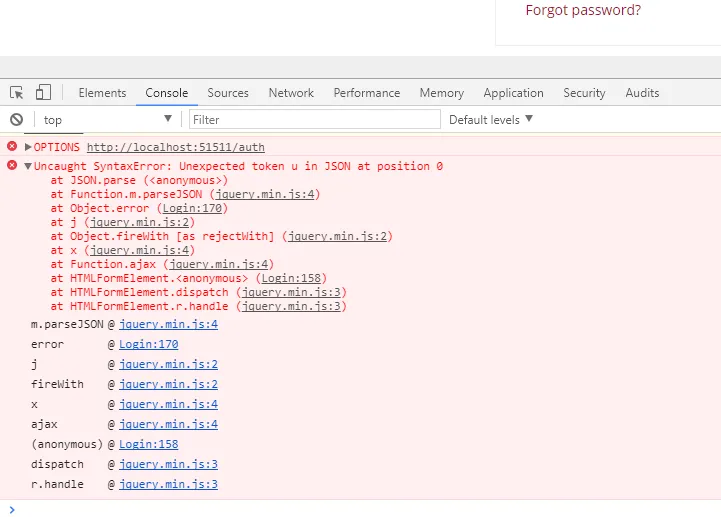Image resolution: width=721 pixels, height=517 pixels.
Task: Open the Sources tab
Action: click(x=228, y=93)
